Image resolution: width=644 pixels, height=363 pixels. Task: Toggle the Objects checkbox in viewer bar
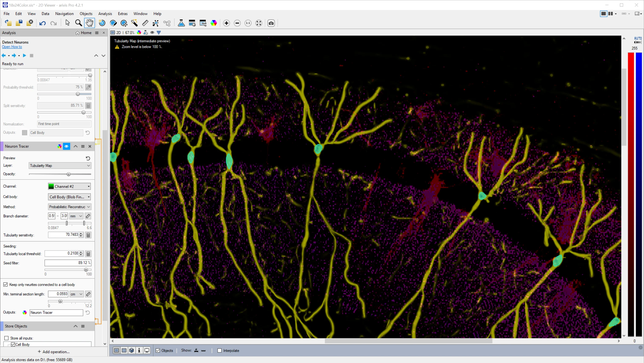158,350
